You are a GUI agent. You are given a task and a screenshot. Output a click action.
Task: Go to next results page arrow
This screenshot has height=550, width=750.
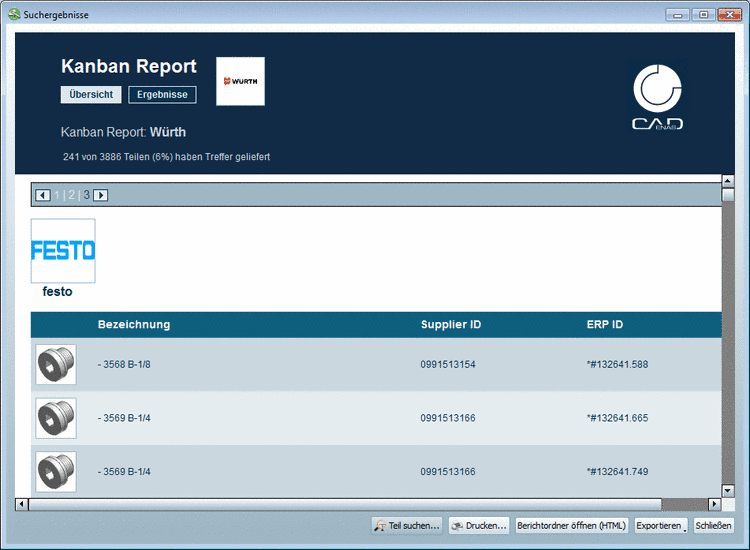100,195
